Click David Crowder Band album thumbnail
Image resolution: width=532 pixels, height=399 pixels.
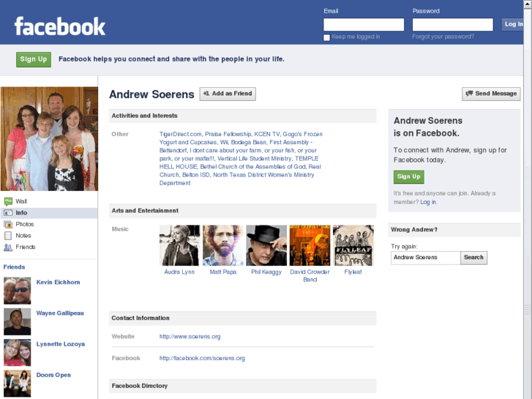point(310,245)
